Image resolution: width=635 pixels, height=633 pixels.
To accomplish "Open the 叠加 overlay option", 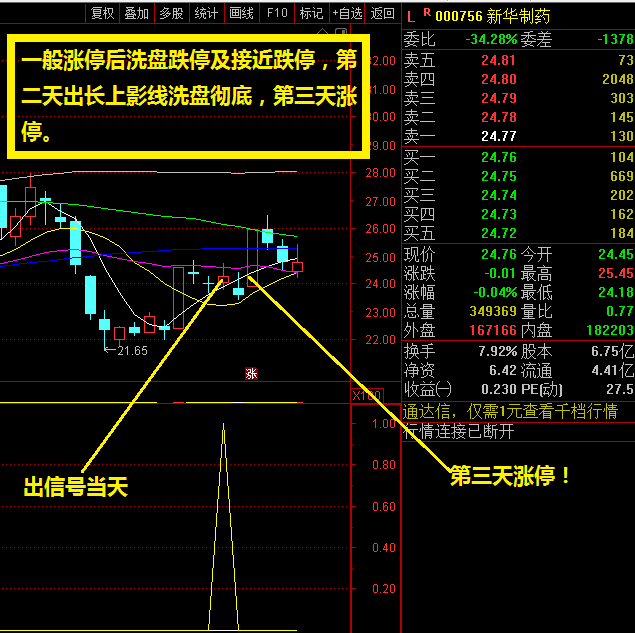I will click(136, 14).
